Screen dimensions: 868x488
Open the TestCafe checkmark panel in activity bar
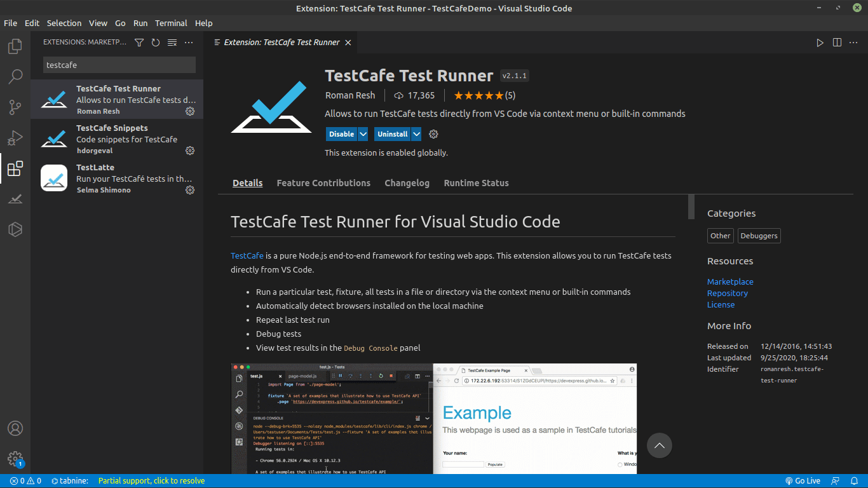[15, 199]
